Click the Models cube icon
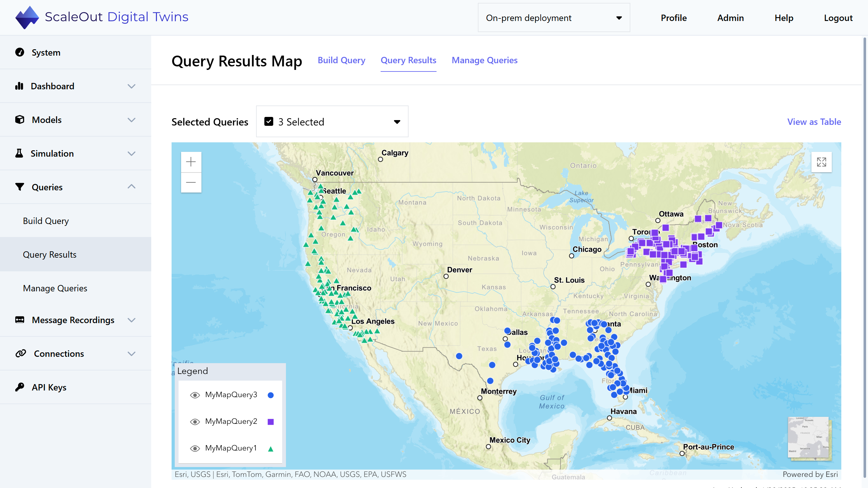Viewport: 868px width, 488px height. click(20, 120)
